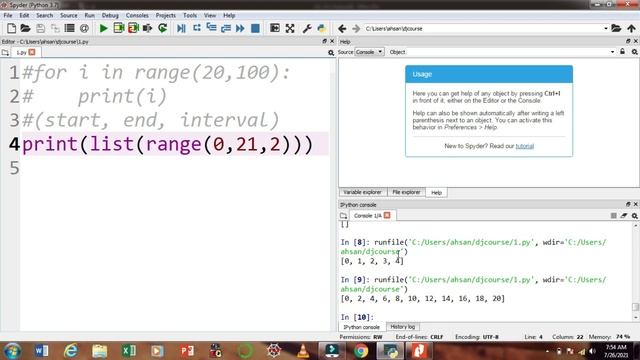
Task: Switch to Variable explorer tab
Action: (362, 192)
